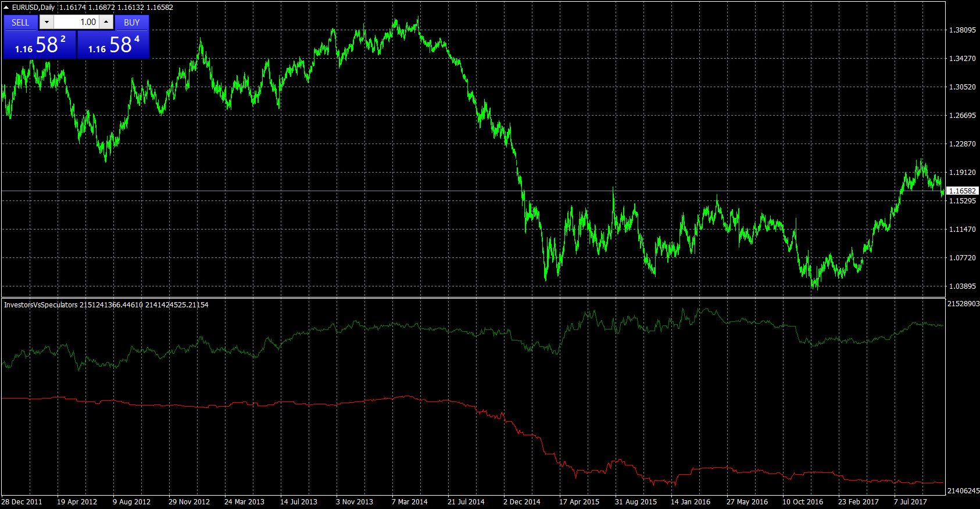Click the current price label 1.16582
The image size is (980, 509).
pyautogui.click(x=963, y=191)
